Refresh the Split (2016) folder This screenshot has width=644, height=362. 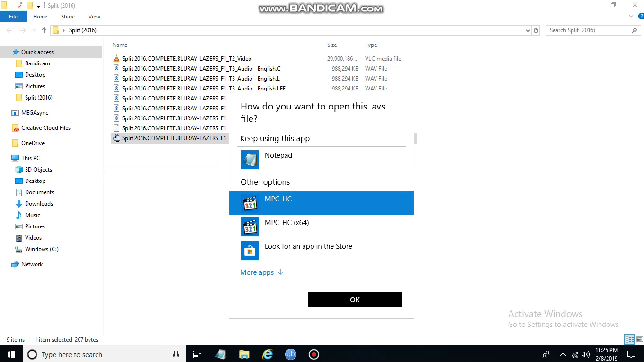pyautogui.click(x=536, y=30)
